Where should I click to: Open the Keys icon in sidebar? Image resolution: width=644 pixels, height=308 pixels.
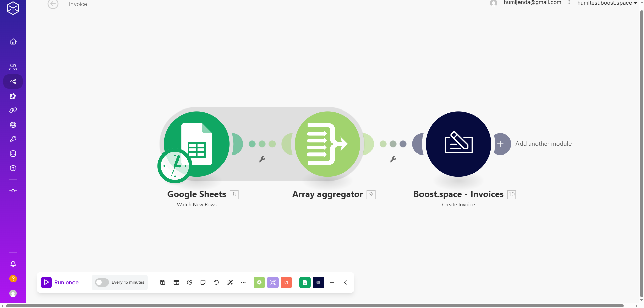(13, 139)
